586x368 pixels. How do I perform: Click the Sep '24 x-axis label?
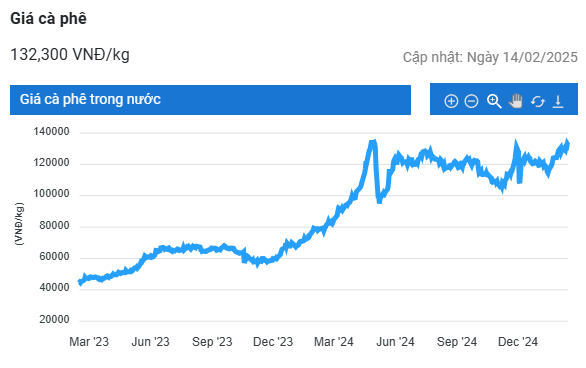pos(457,341)
